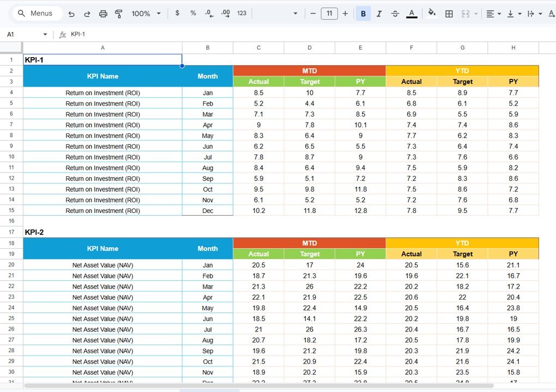Viewport: 556px width, 392px height.
Task: Click cell B5 containing Feb
Action: (207, 103)
